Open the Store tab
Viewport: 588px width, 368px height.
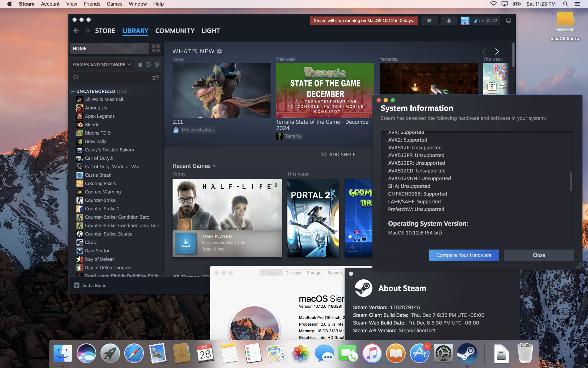(105, 31)
